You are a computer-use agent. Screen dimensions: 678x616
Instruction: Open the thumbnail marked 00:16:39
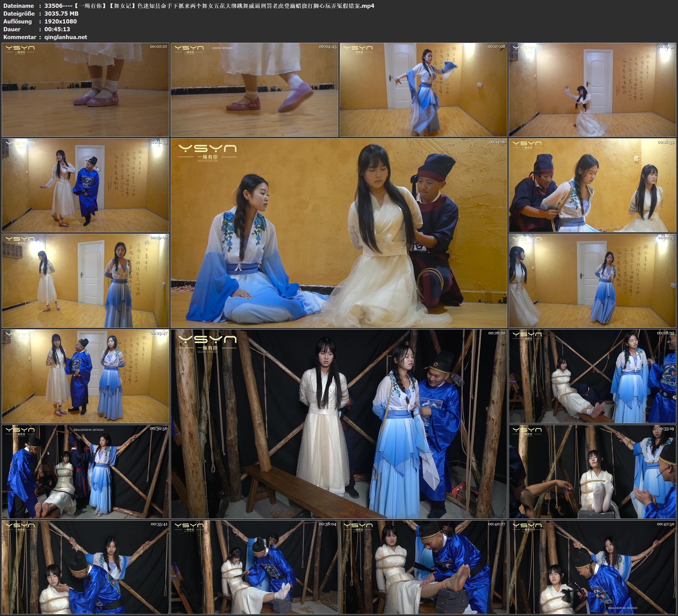tap(592, 185)
